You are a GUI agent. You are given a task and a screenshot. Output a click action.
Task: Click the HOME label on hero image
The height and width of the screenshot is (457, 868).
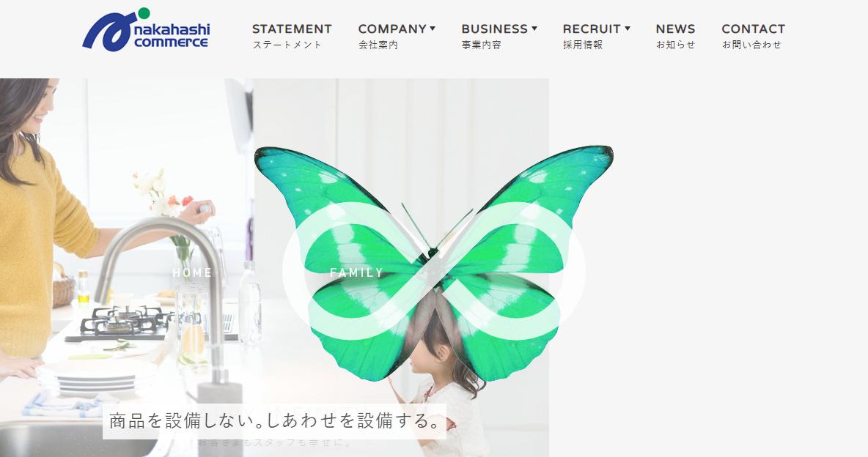click(x=192, y=272)
